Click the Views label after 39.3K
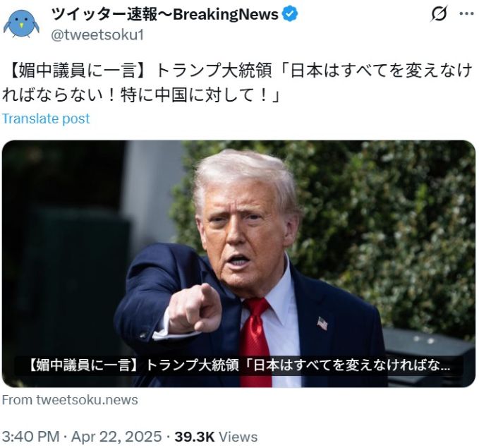Screen dimensions: 479x448 click(238, 437)
